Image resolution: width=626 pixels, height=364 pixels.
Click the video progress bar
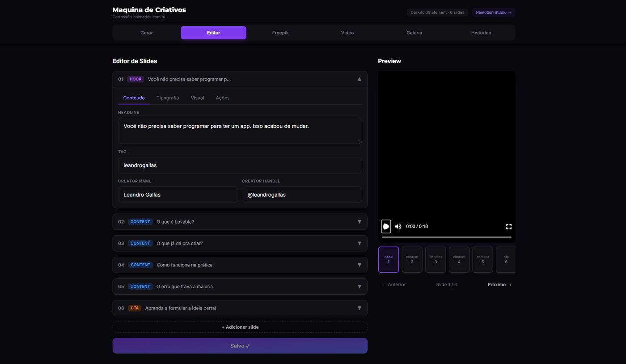point(446,237)
